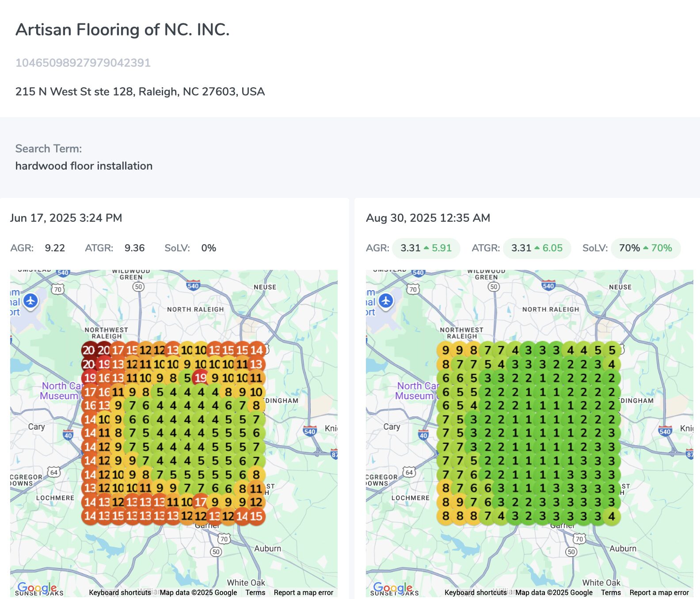Click Report a map error on the left map
Screen dimensions: 700x599
tap(303, 593)
